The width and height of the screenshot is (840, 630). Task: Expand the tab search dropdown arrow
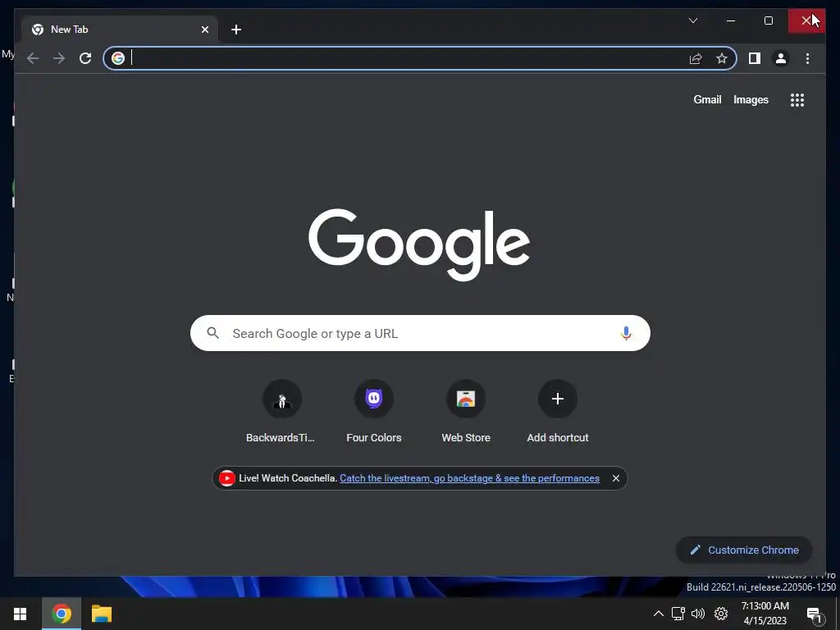(692, 21)
